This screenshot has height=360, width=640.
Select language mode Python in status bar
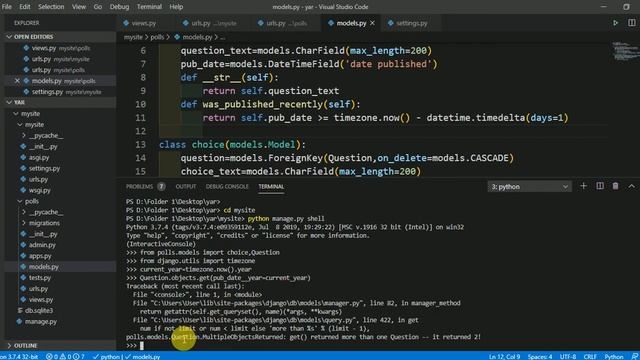point(613,356)
